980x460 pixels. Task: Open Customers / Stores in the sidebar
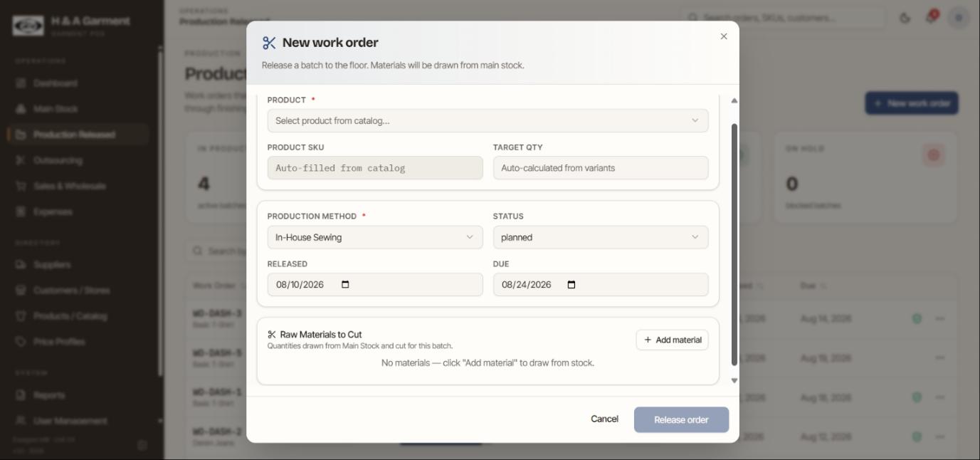[78, 291]
